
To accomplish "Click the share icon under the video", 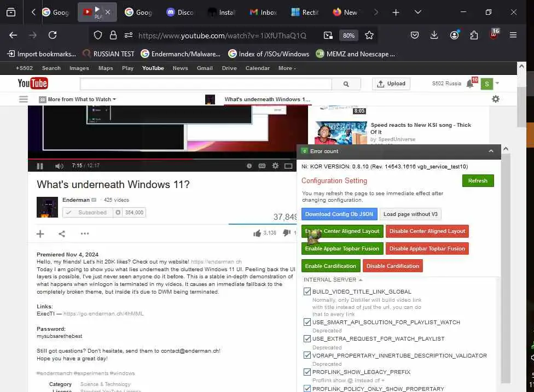I will coord(62,234).
